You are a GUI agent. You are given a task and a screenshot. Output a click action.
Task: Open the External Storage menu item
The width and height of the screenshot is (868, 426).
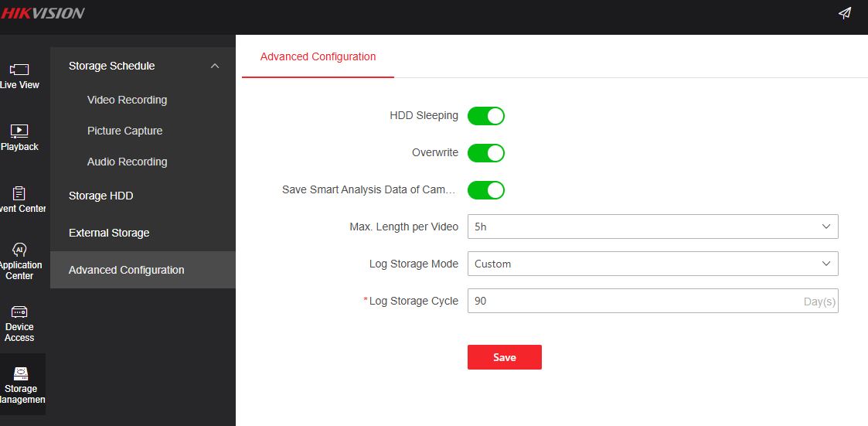[109, 233]
